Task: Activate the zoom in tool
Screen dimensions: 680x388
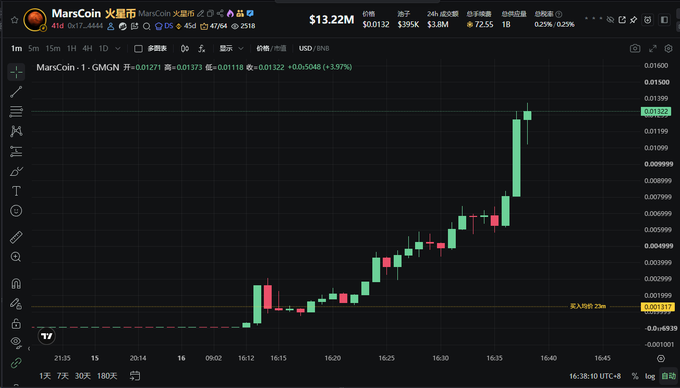Action: [16, 257]
